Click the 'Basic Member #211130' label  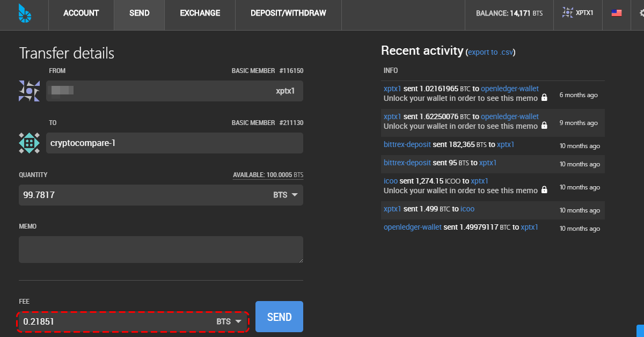point(268,123)
